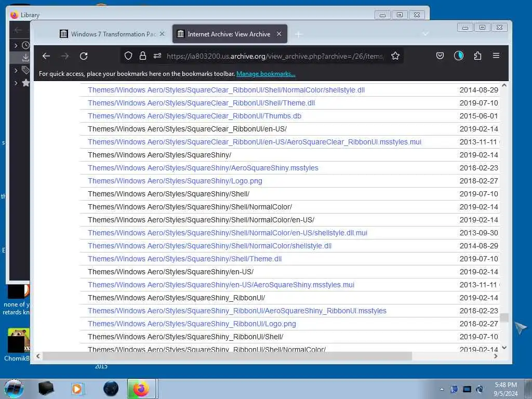Viewport: 532px width, 399px height.
Task: Click the vertical scrollbar thumb
Action: click(x=504, y=317)
